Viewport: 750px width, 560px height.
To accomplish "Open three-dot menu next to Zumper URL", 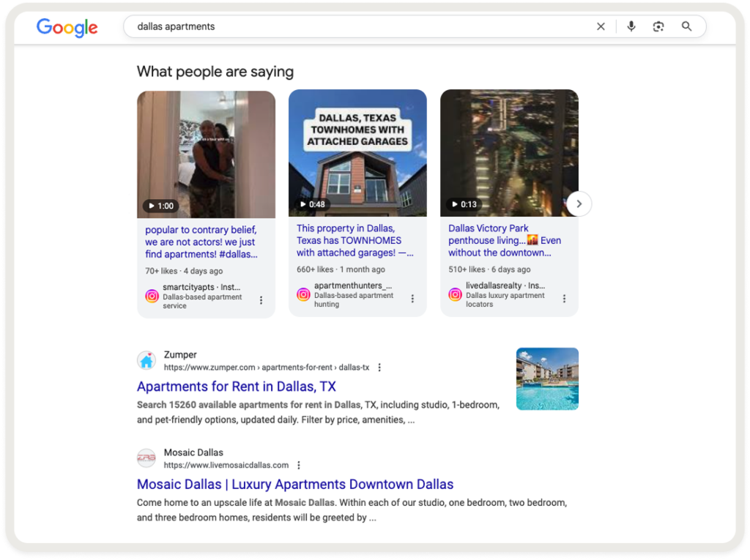I will pos(379,367).
